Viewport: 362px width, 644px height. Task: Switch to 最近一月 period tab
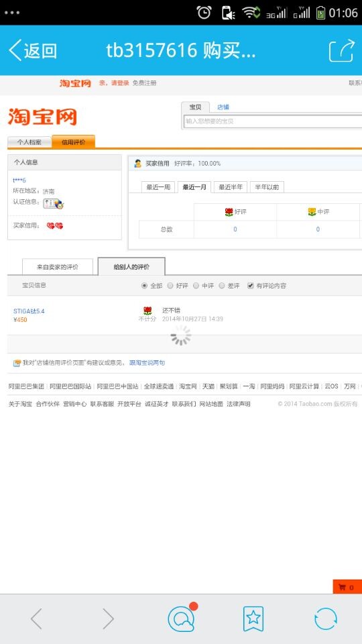click(194, 187)
